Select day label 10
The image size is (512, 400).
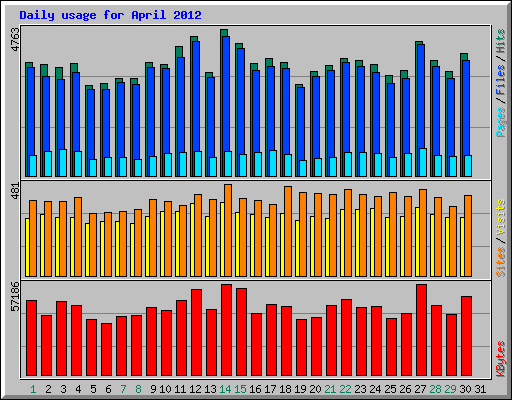tap(165, 389)
